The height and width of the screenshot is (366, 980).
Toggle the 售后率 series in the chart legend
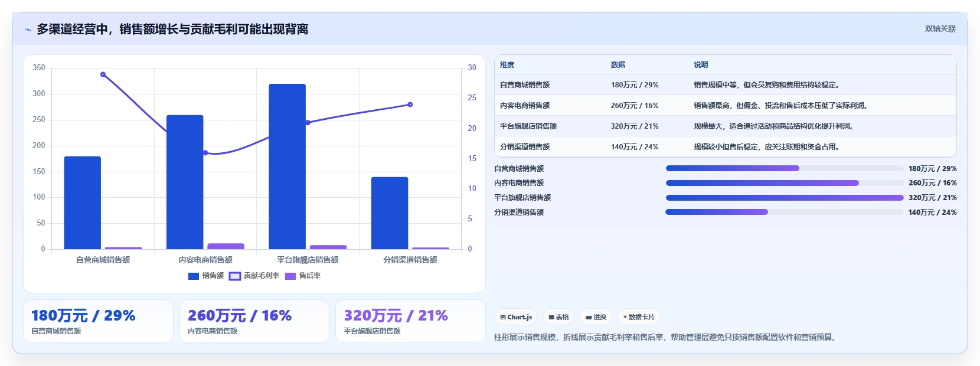(303, 276)
